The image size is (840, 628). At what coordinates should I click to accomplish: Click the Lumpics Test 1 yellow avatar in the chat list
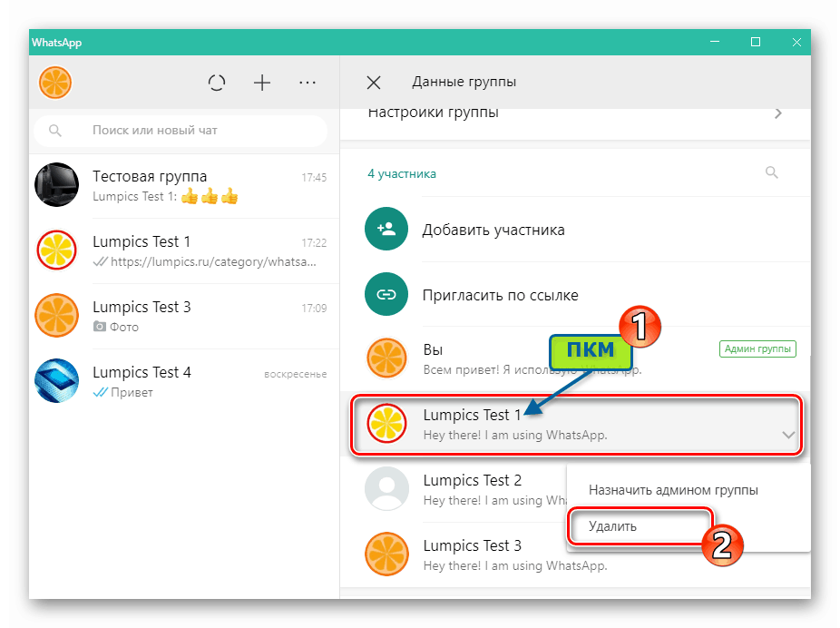[x=57, y=250]
